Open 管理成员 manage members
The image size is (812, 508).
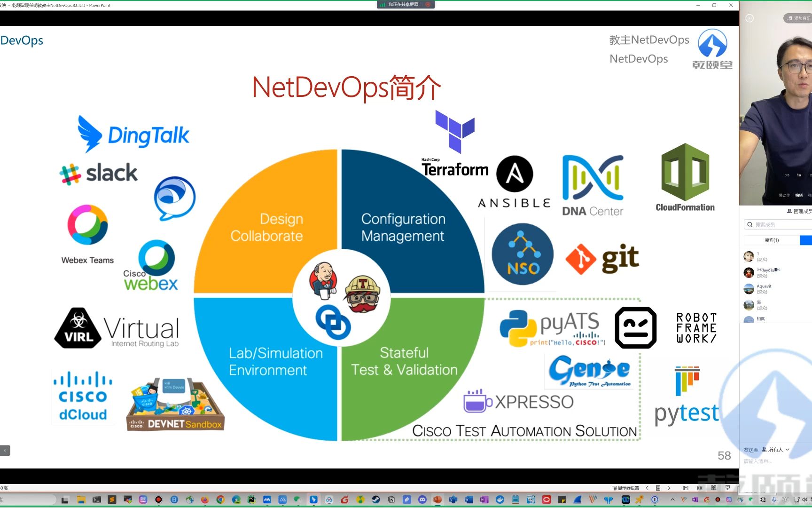[800, 211]
